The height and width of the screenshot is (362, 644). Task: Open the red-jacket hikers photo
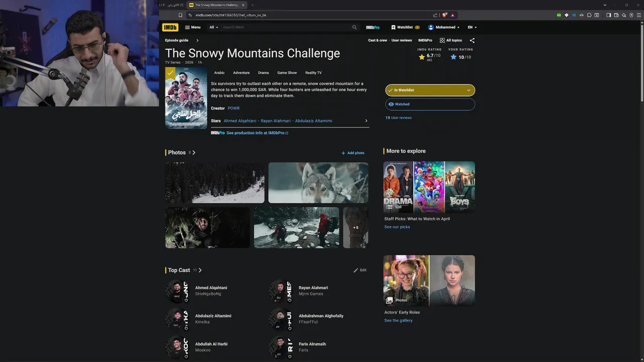296,227
